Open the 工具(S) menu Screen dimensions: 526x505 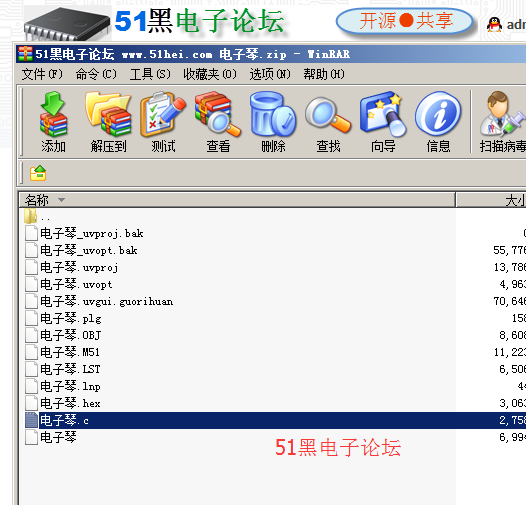[x=150, y=74]
